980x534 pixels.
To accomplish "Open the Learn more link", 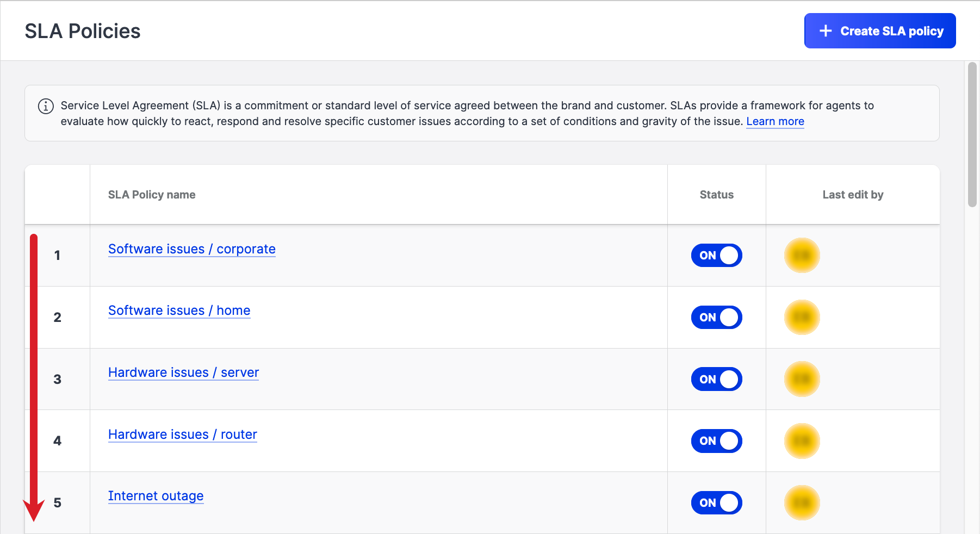I will coord(774,121).
